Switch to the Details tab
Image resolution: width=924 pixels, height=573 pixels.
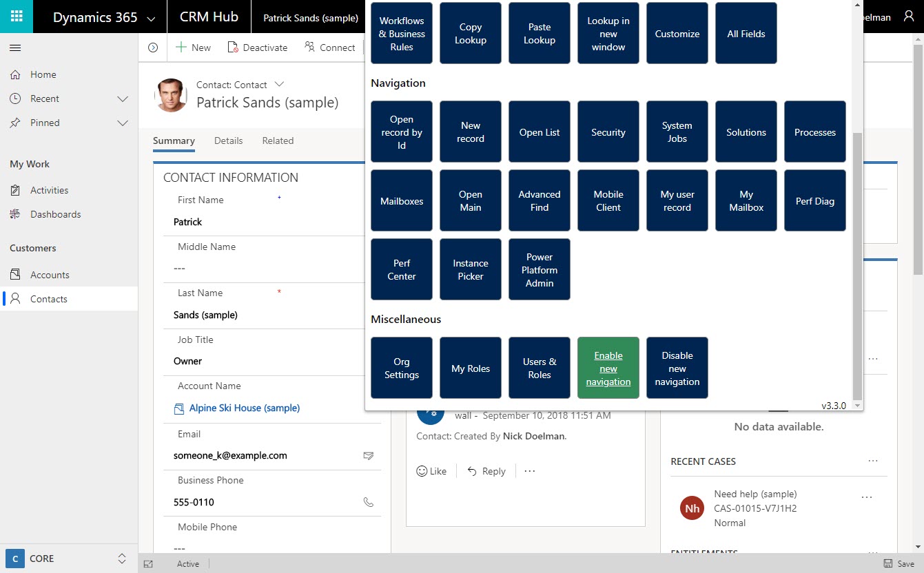(x=228, y=140)
